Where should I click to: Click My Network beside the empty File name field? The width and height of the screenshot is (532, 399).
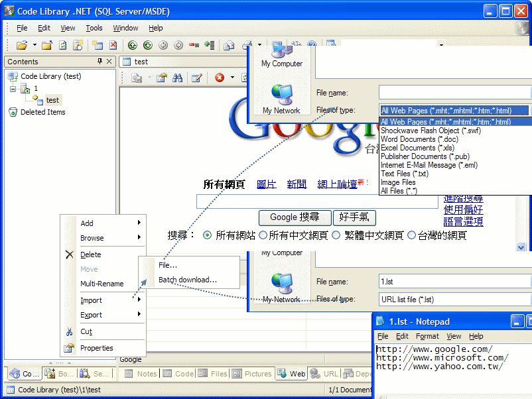[x=282, y=99]
